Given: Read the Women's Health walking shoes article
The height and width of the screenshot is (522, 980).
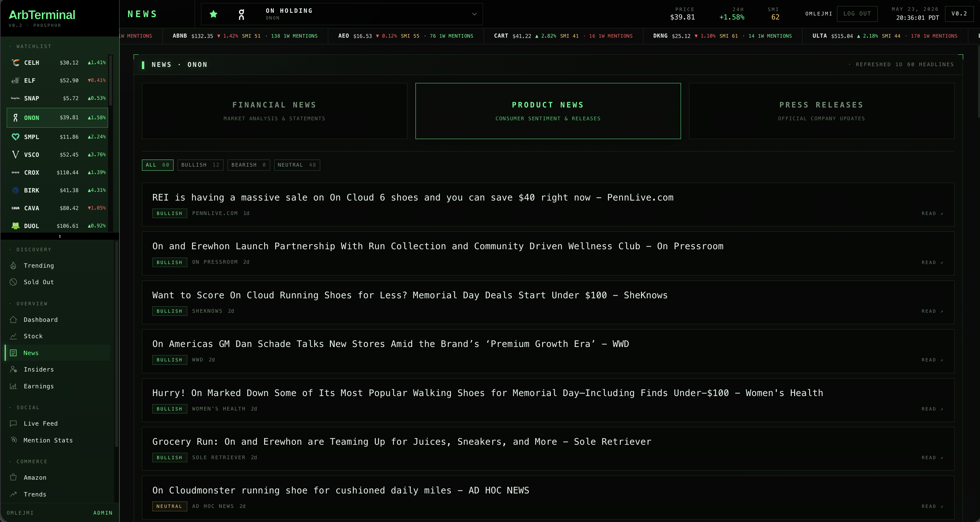Looking at the screenshot, I should 932,409.
